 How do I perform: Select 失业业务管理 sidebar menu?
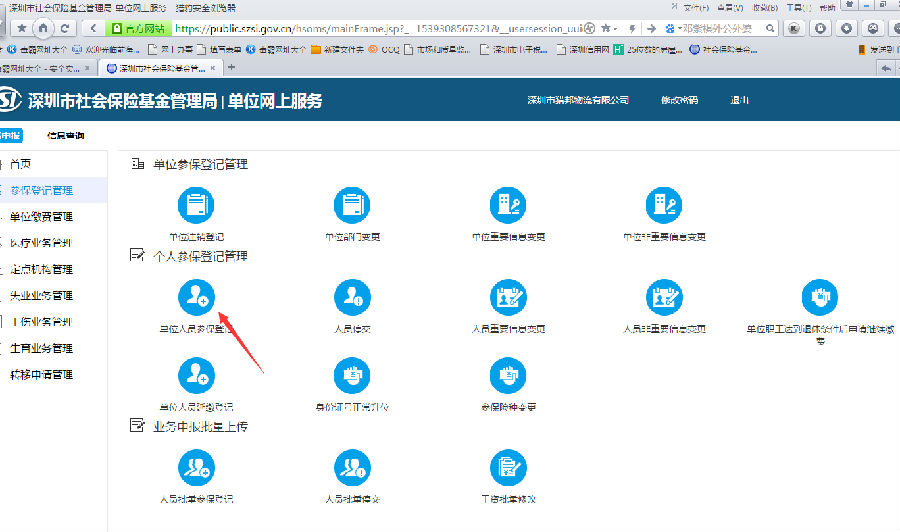point(41,296)
